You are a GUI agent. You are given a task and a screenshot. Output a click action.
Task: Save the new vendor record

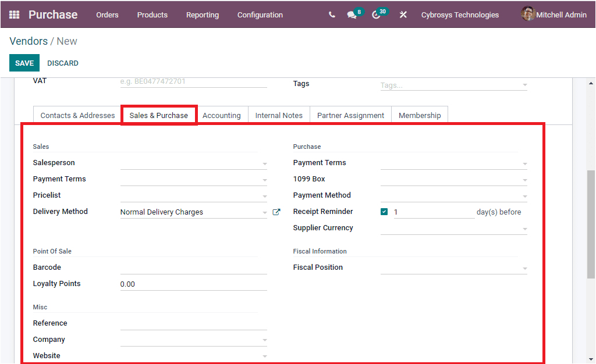coord(24,63)
